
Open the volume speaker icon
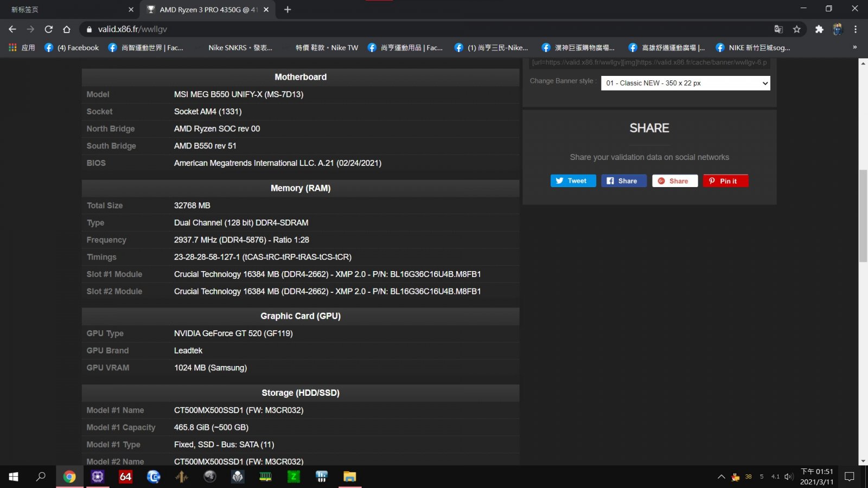coord(789,477)
